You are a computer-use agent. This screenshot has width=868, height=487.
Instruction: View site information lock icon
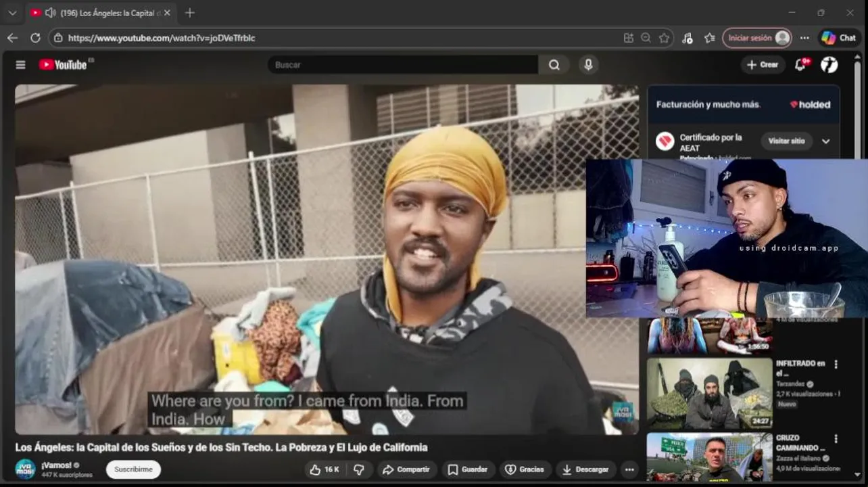point(58,38)
